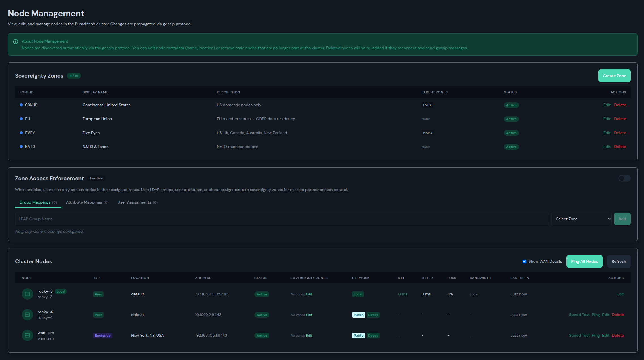
Task: Click the Create Zone button
Action: 614,76
